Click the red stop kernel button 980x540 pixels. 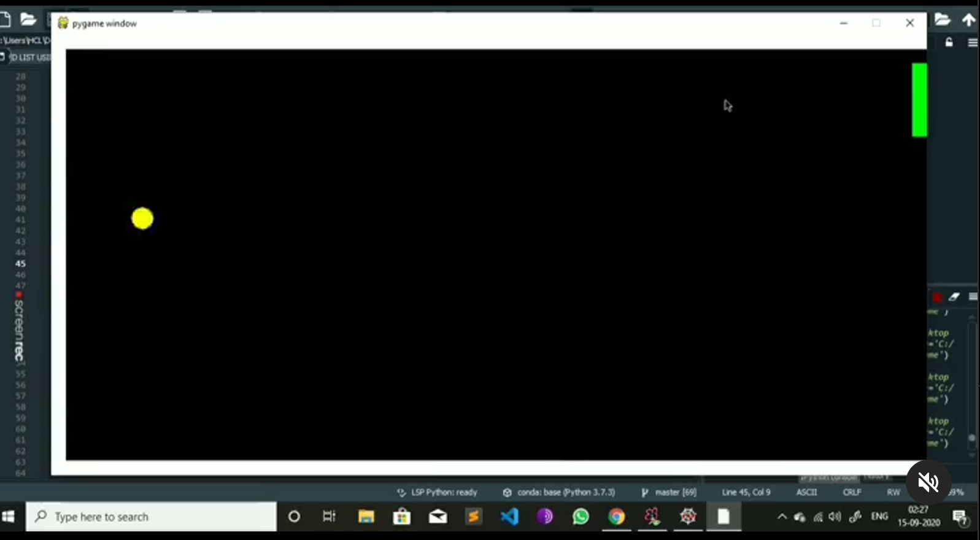tap(937, 298)
